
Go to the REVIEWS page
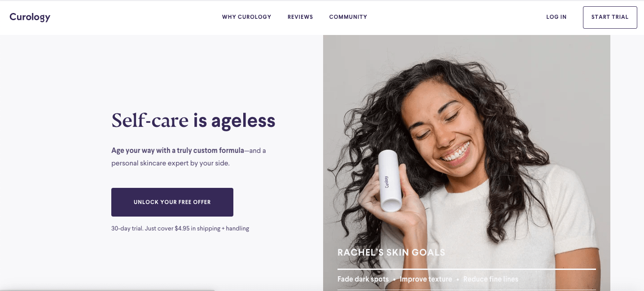click(x=300, y=17)
